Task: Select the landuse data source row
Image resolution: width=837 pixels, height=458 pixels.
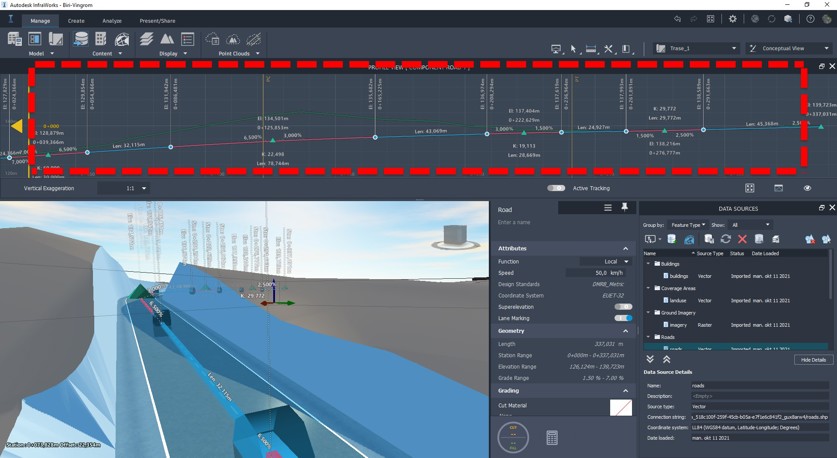Action: 736,301
